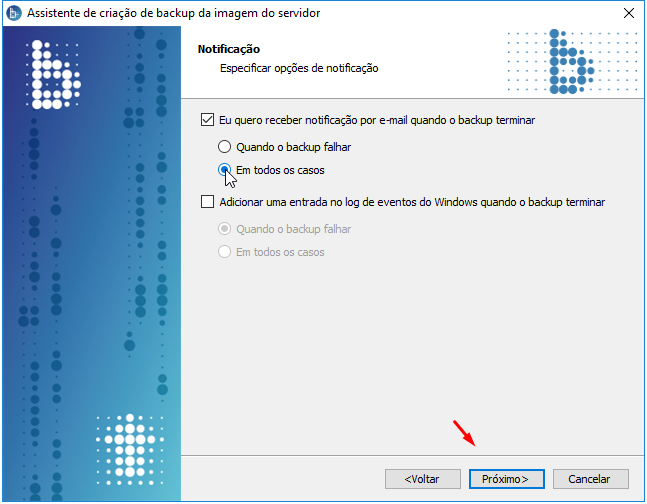Screen dimensions: 647x504
Task: Close the backup wizard with the X
Action: [628, 13]
